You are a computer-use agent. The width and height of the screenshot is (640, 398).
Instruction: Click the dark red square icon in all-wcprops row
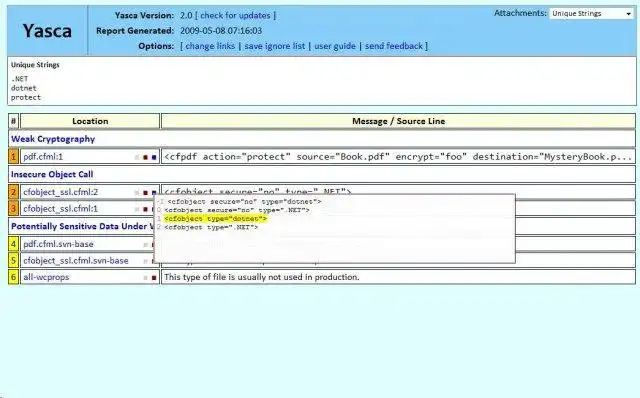tap(154, 278)
